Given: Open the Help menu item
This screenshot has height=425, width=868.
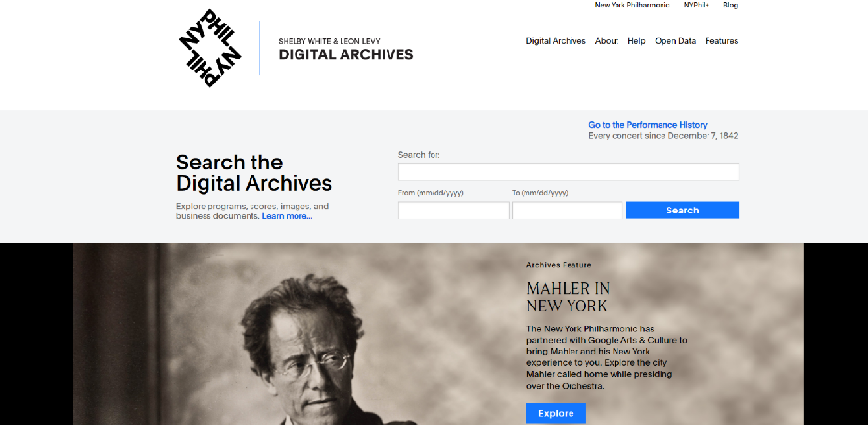Looking at the screenshot, I should tap(637, 41).
